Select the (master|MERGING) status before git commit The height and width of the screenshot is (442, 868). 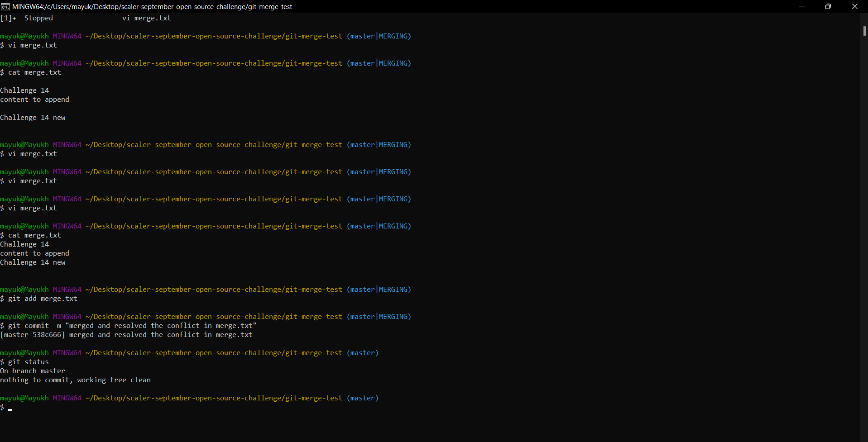(379, 316)
